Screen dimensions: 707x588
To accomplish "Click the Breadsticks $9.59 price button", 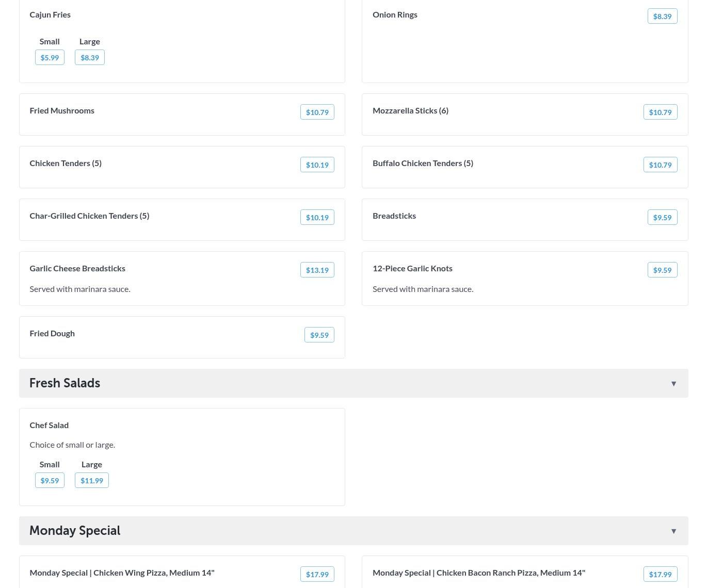I will click(x=662, y=217).
